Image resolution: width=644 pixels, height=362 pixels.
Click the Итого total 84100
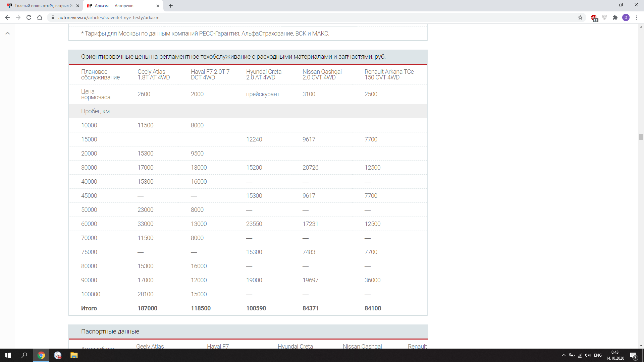[373, 308]
